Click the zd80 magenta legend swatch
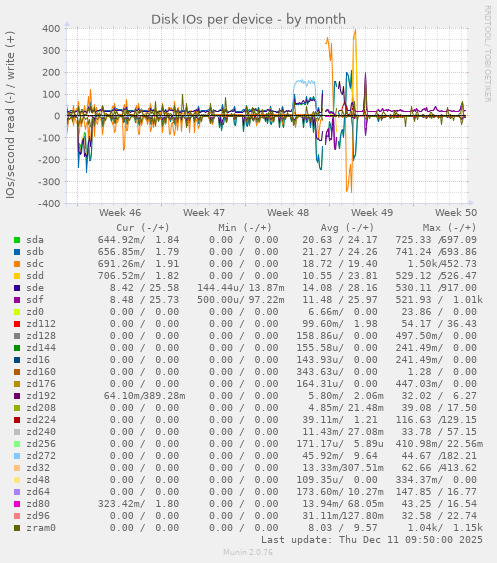Viewport: 497px width, 563px height. coord(17,504)
